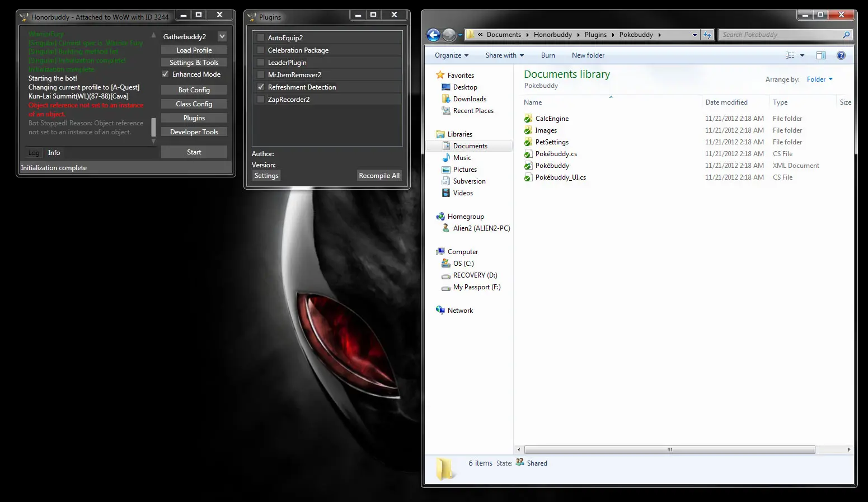Screen dimensions: 868x502
Task: Expand the Arrange by Folder dropdown
Action: pyautogui.click(x=819, y=79)
